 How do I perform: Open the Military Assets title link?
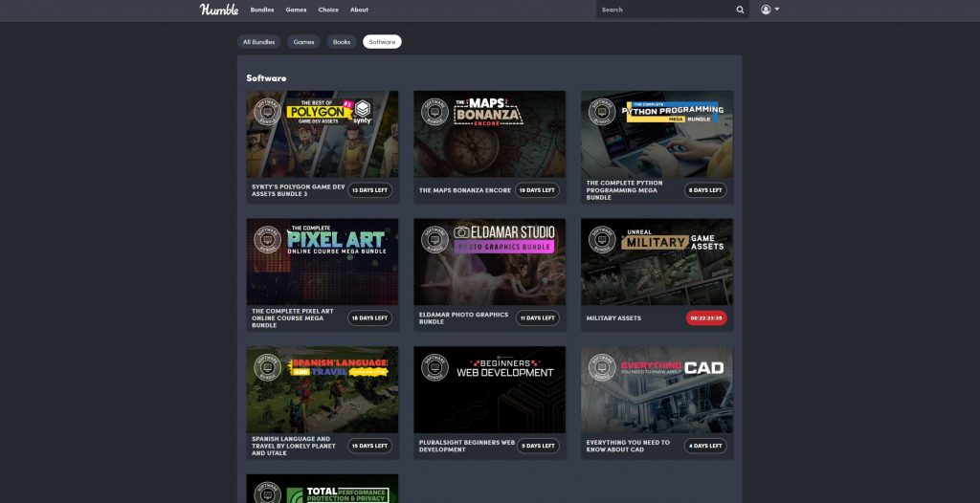(613, 318)
